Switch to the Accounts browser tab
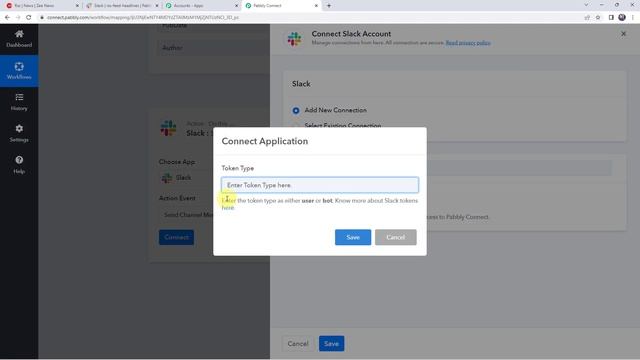The height and width of the screenshot is (360, 640). 201,6
